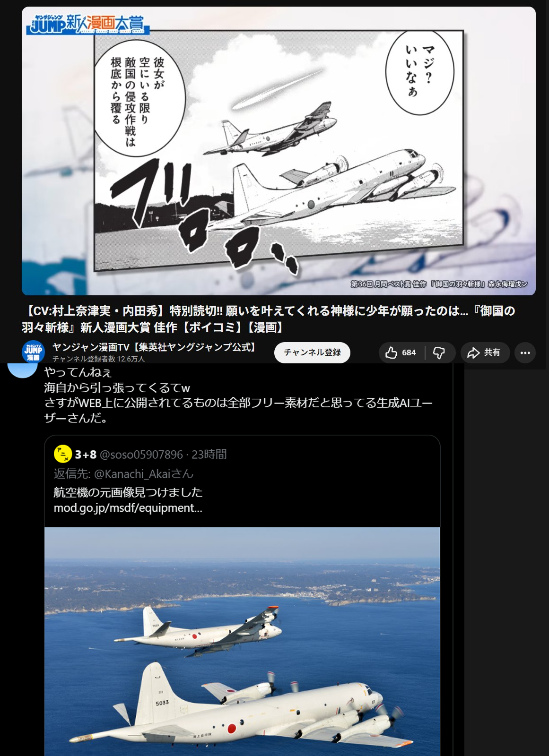Click the 3+8 display name
The height and width of the screenshot is (756, 549).
[86, 455]
